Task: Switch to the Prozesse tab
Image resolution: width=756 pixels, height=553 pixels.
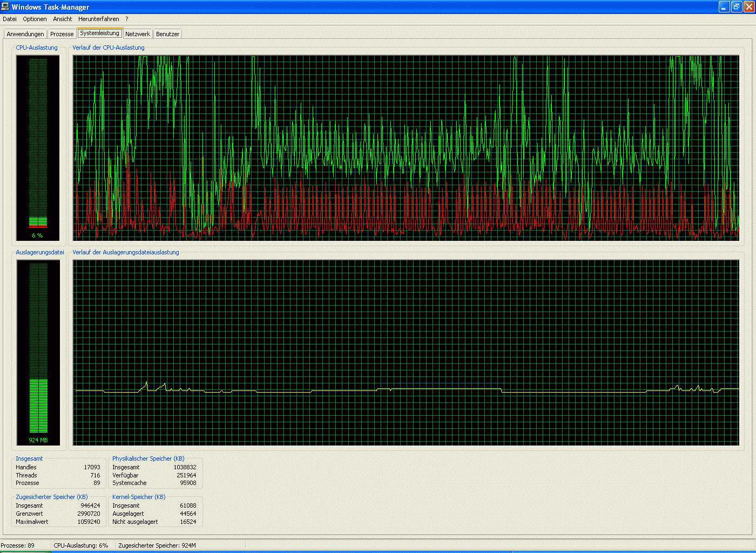Action: pos(62,34)
